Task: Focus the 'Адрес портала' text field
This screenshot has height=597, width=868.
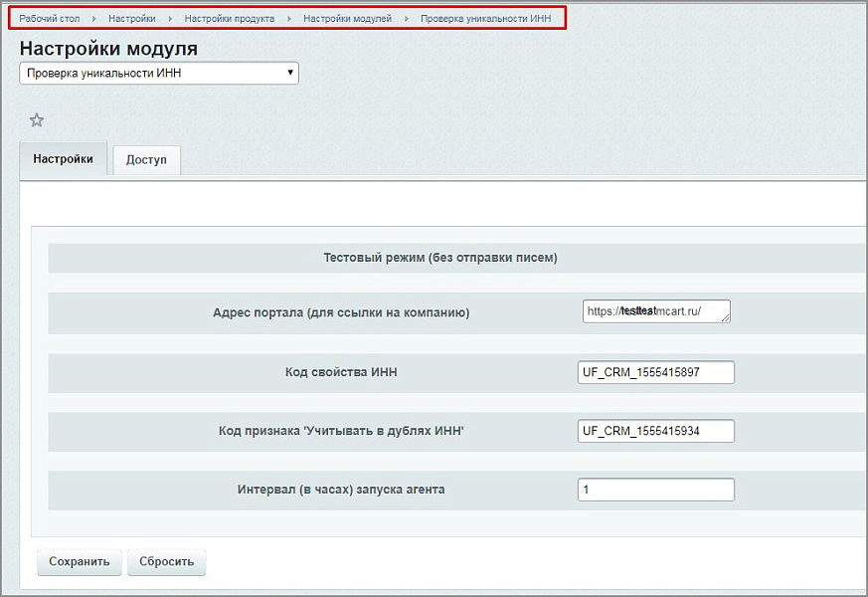Action: pos(654,311)
